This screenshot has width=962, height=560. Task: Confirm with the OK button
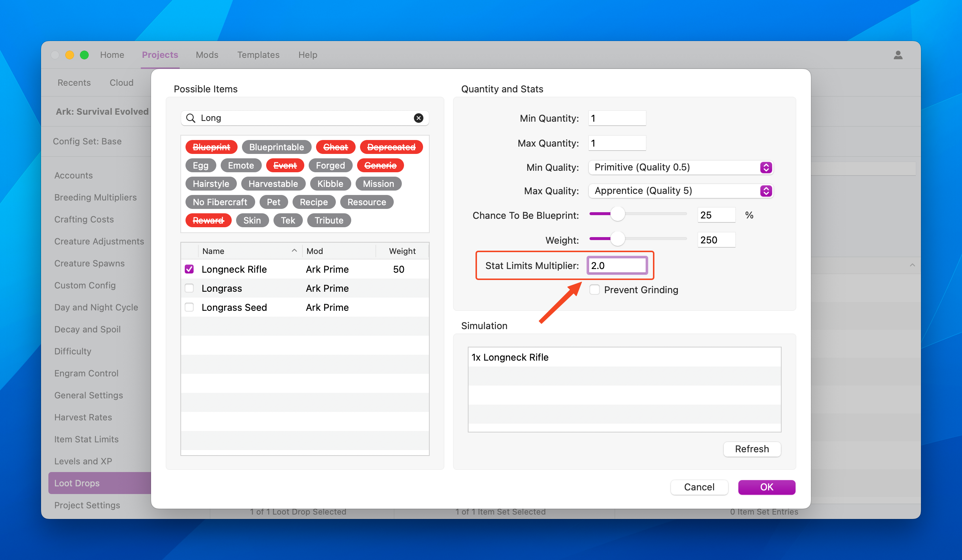(x=766, y=487)
